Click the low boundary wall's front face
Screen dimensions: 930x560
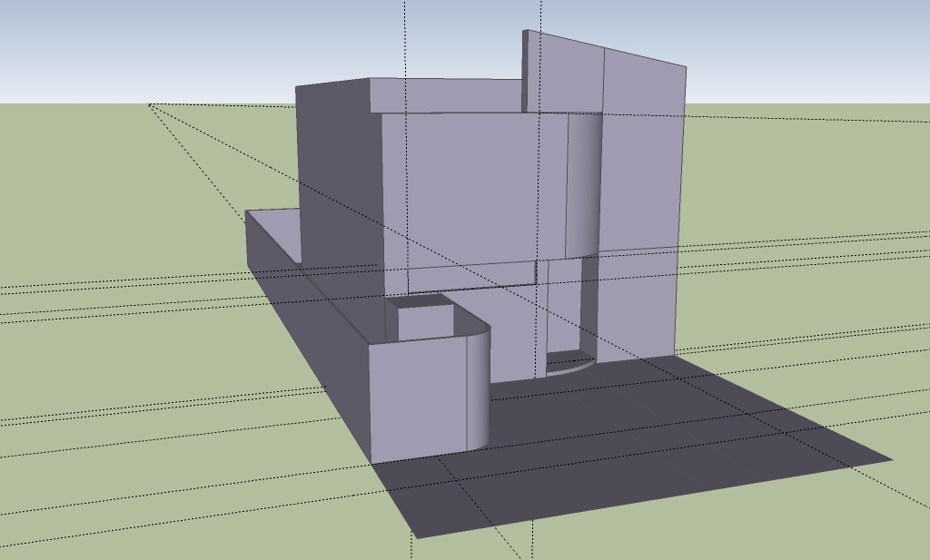coord(418,399)
